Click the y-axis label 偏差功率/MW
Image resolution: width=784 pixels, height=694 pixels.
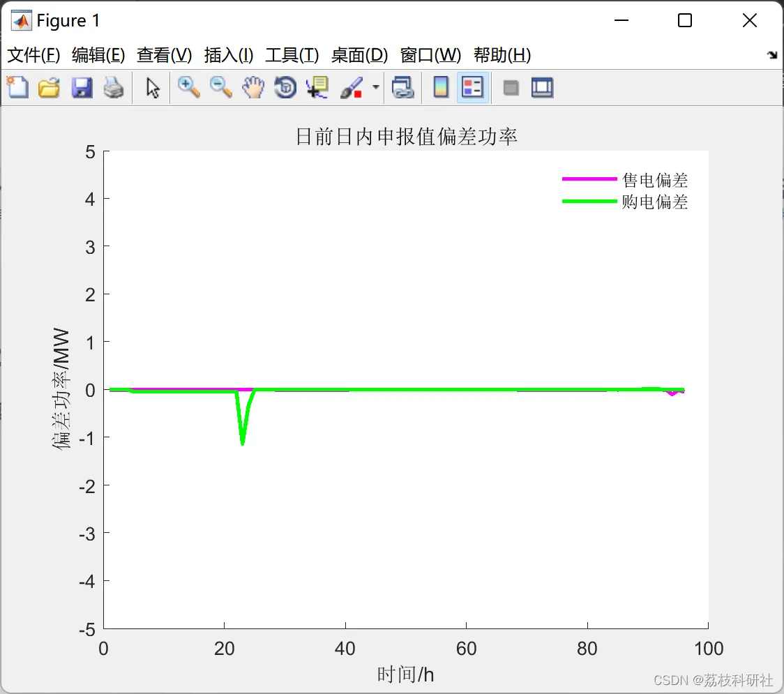click(61, 389)
